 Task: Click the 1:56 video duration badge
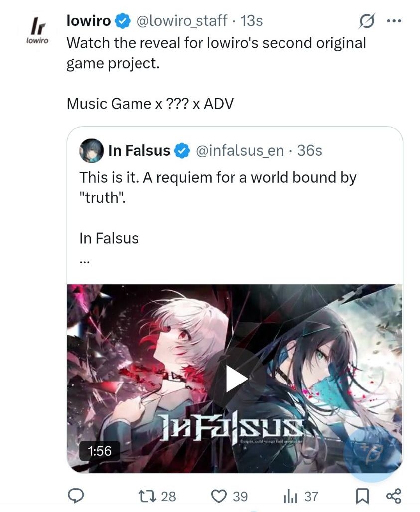point(100,451)
